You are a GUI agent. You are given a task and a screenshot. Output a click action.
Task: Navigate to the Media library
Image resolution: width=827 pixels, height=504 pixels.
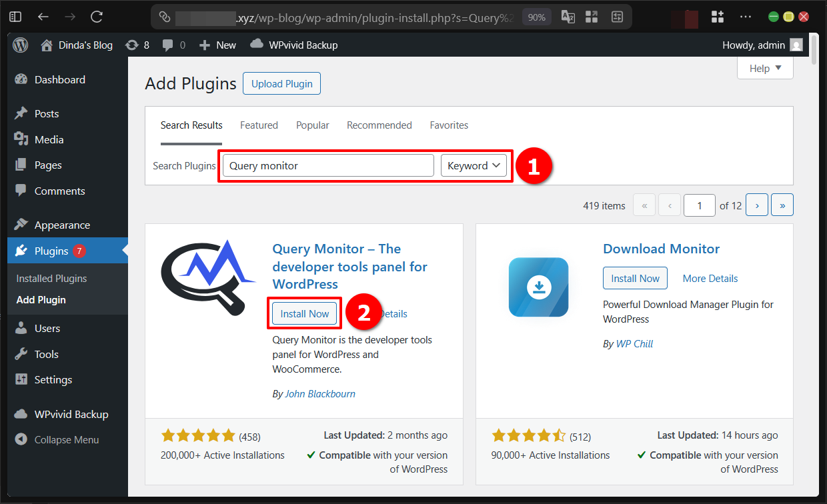tap(53, 139)
